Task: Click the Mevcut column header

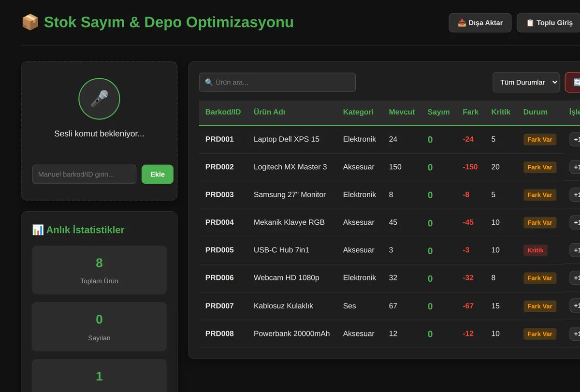Action: pos(402,112)
